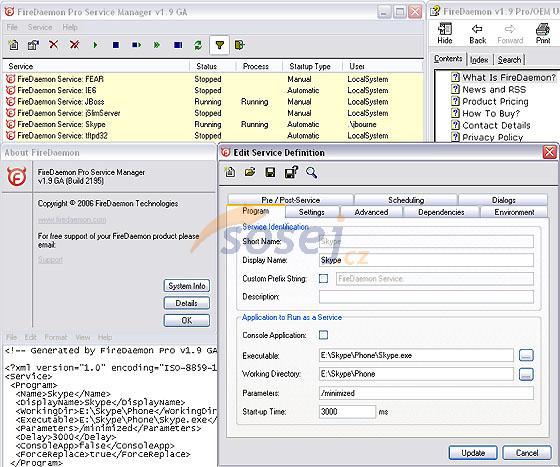Click Edit service properties icon in Service Manager toolbar
This screenshot has width=560, height=467.
[34, 45]
